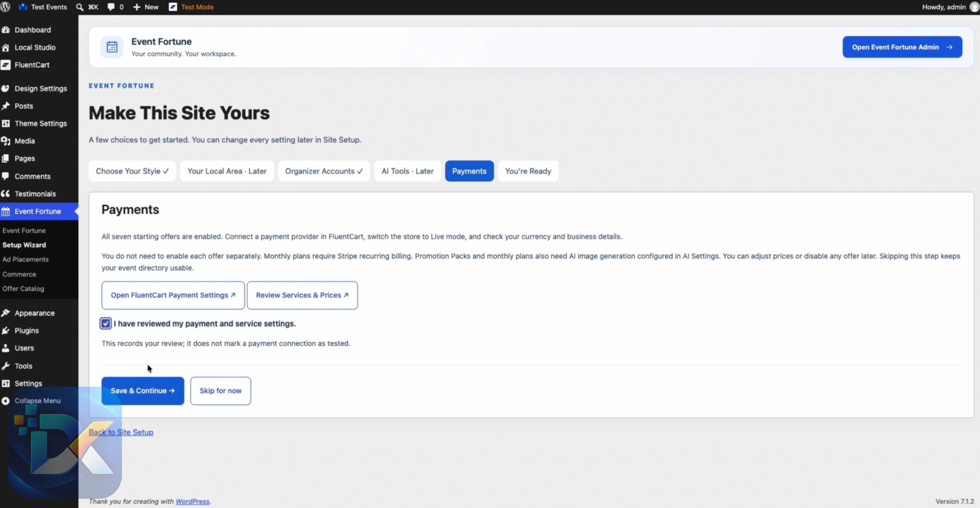The width and height of the screenshot is (980, 508).
Task: Switch to Your Local Area step
Action: (227, 171)
